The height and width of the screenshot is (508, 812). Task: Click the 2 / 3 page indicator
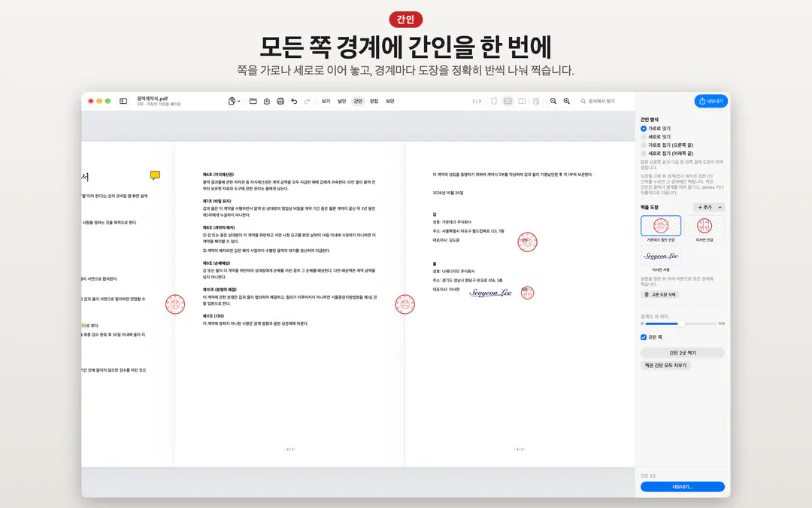pos(477,101)
